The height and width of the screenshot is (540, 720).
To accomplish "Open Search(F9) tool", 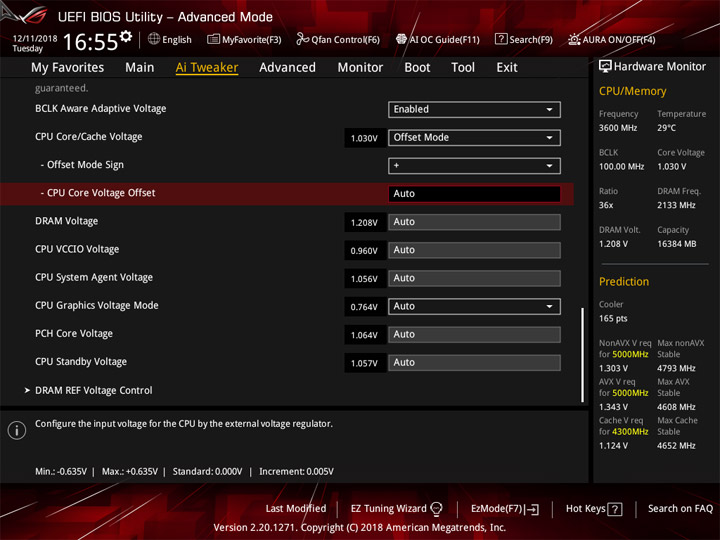I will point(523,39).
